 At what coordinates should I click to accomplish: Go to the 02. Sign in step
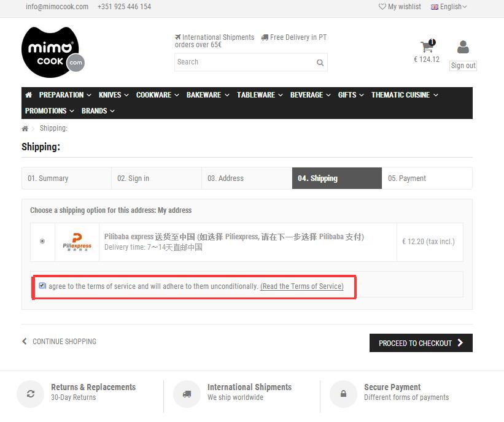(x=157, y=178)
